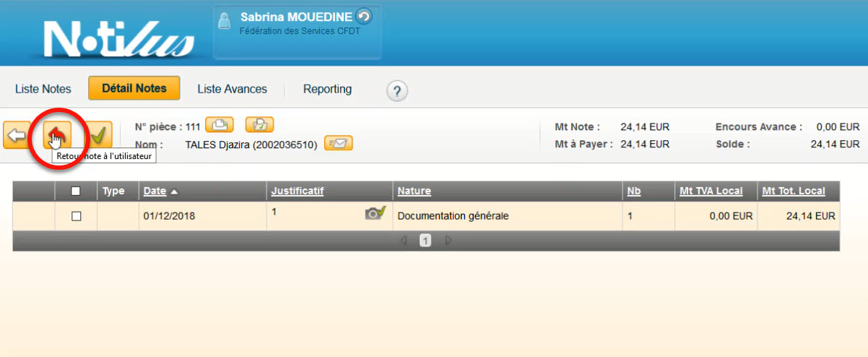
Task: Tick the select-all checkbox in table header
Action: (76, 192)
